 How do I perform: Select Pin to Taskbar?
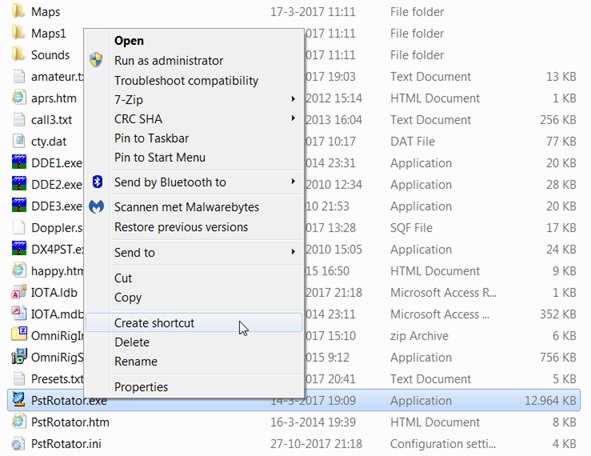pyautogui.click(x=151, y=138)
